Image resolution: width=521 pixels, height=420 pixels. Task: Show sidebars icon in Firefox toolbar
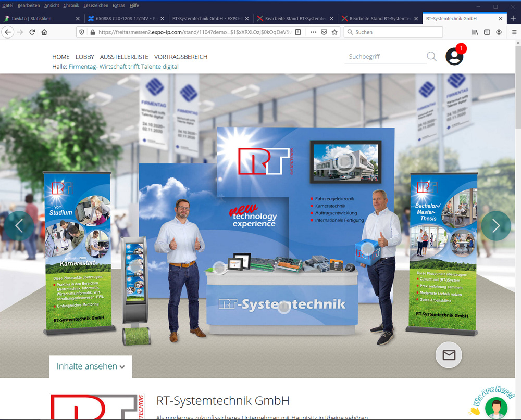[487, 32]
